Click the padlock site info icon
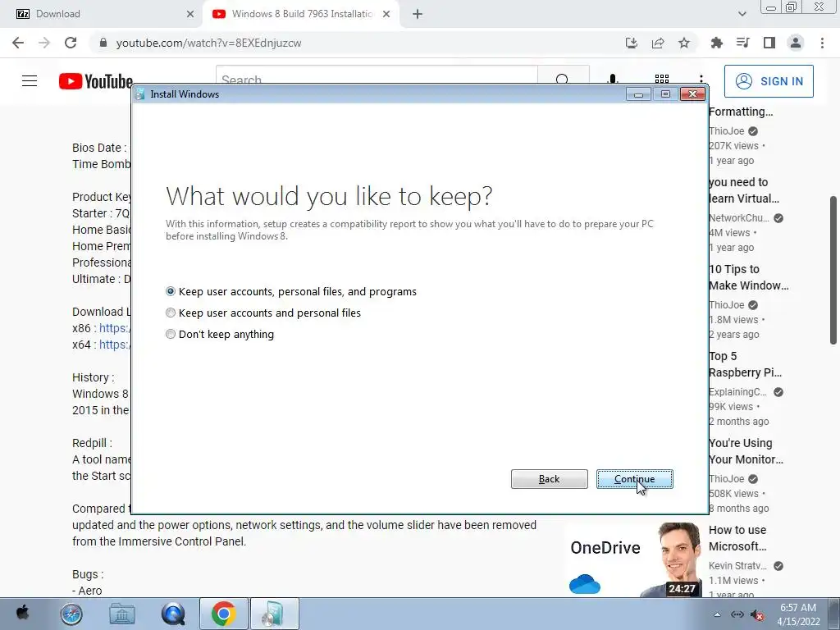This screenshot has height=630, width=840. coord(103,43)
